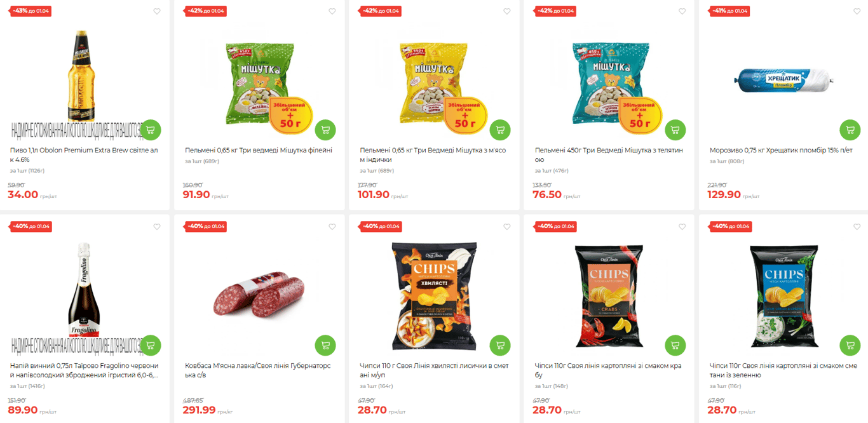The image size is (868, 423).
Task: Add хвилясті лисички chips to cart
Action: 500,345
